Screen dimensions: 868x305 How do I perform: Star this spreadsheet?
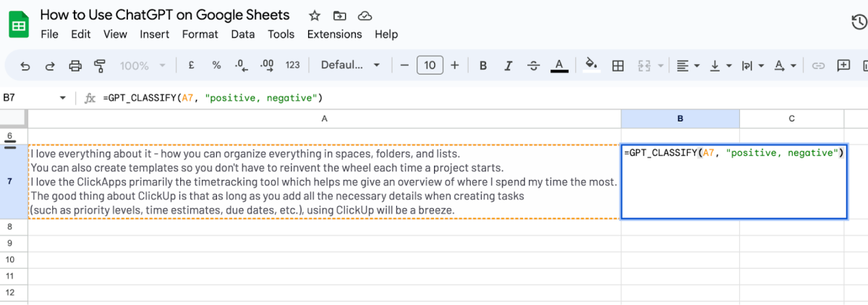pos(315,15)
